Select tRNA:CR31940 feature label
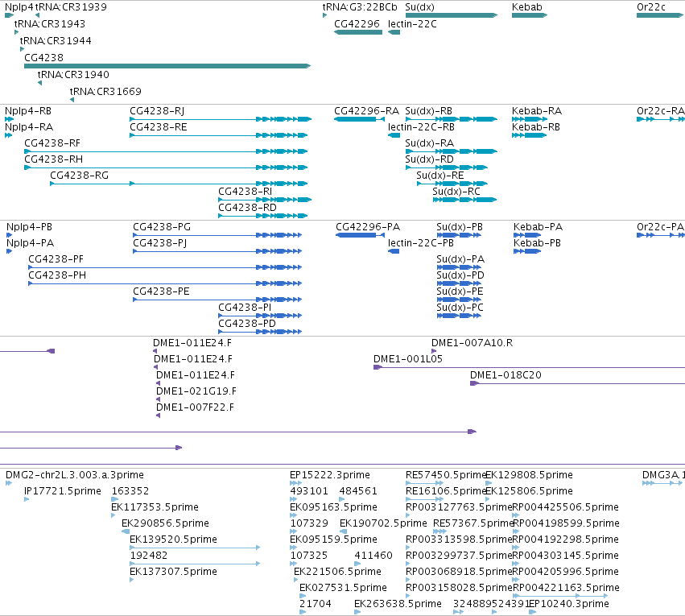685x616 pixels. [x=73, y=75]
